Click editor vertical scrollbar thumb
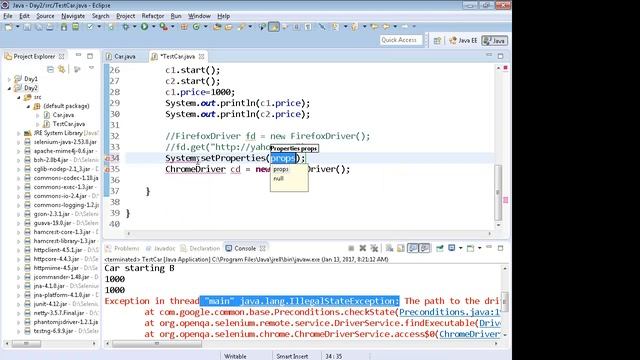 pos(498,192)
